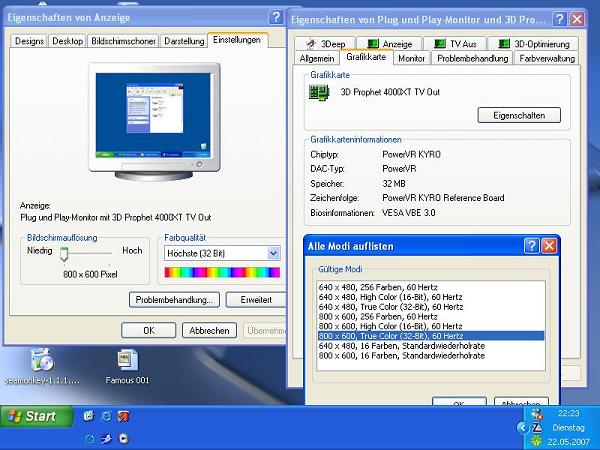Open the Windows Start menu

coord(36,416)
